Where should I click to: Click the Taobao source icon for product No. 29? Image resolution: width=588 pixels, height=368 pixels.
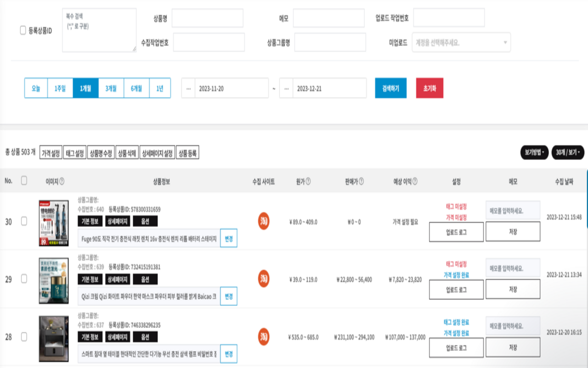pos(263,278)
